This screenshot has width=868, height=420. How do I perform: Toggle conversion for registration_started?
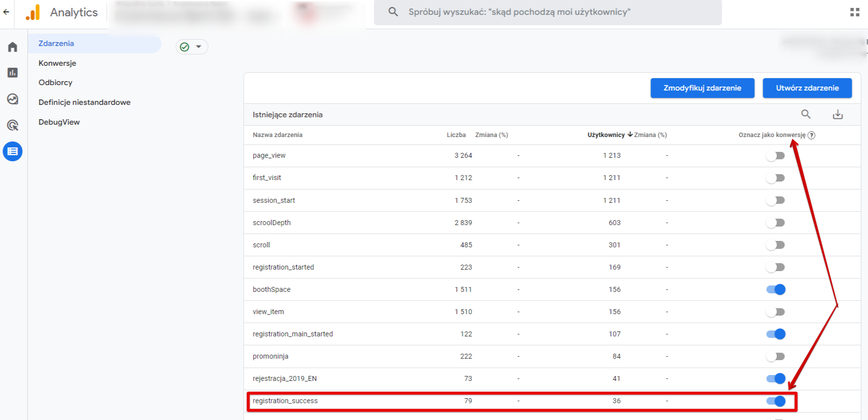click(x=776, y=267)
